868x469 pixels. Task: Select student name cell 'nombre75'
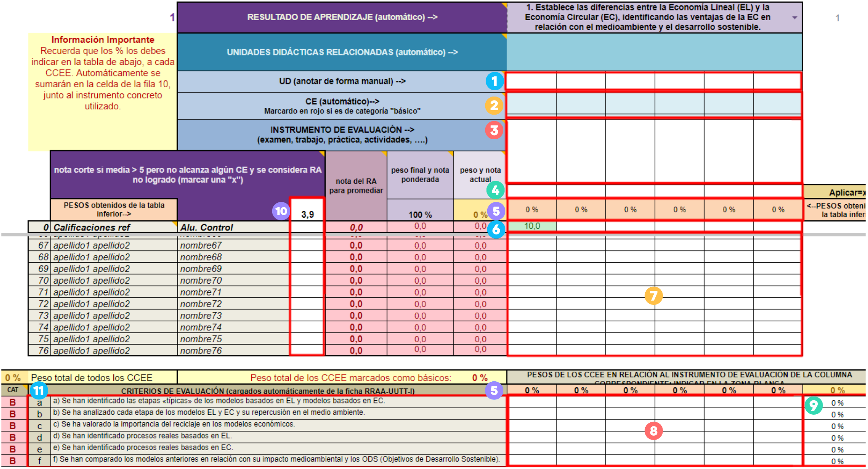(x=234, y=339)
